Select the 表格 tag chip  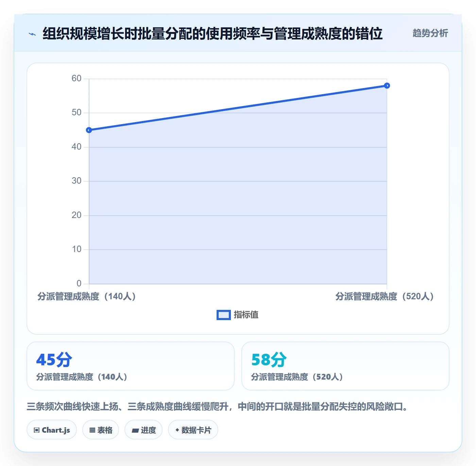(101, 430)
